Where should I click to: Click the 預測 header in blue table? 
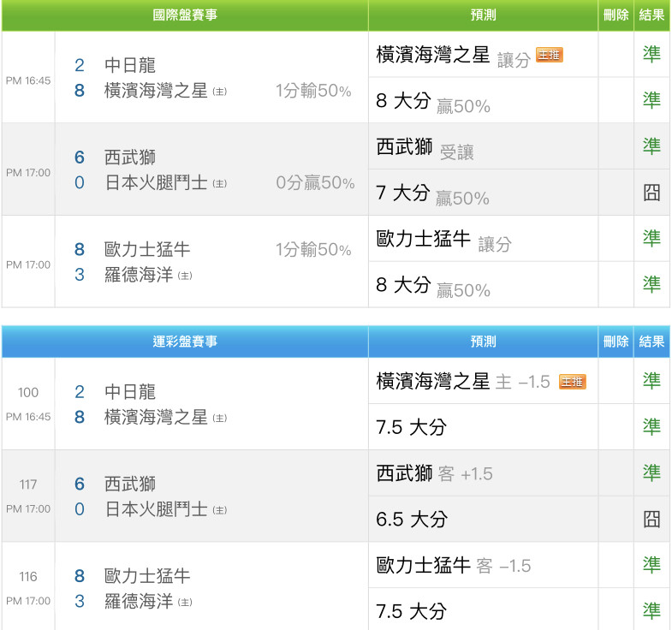click(483, 342)
